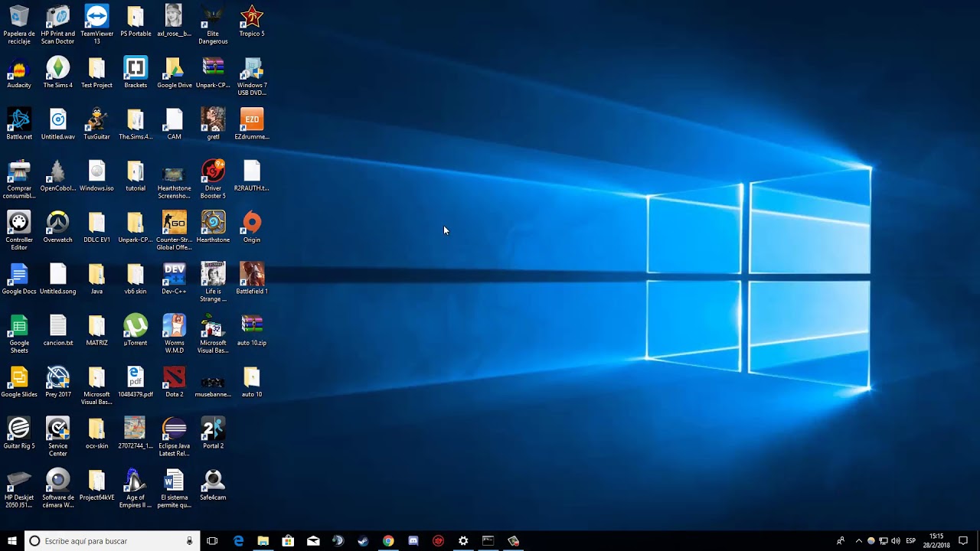Select the Brackets desktop icon
This screenshot has height=551, width=980.
136,73
